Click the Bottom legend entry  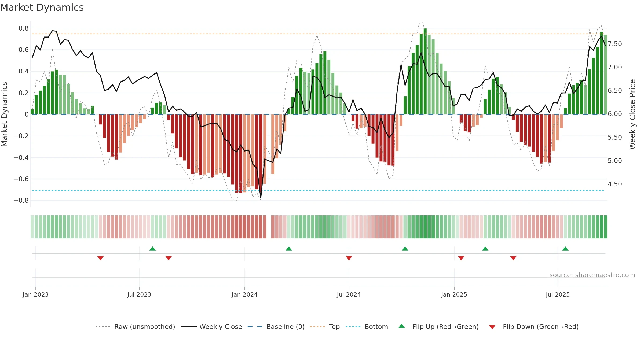point(367,327)
